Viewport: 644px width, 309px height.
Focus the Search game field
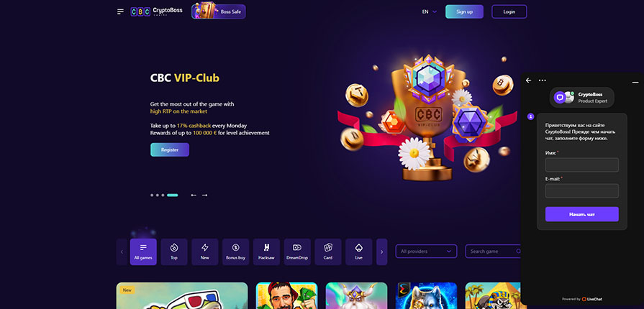[493, 251]
